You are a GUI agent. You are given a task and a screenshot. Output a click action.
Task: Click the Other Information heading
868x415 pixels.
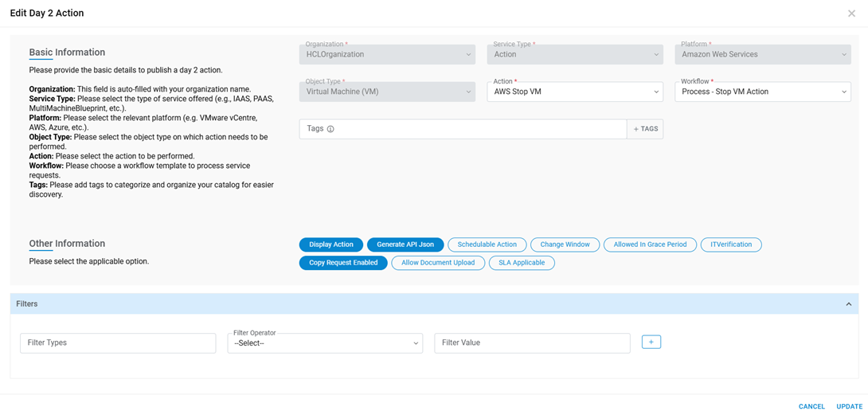(x=67, y=243)
